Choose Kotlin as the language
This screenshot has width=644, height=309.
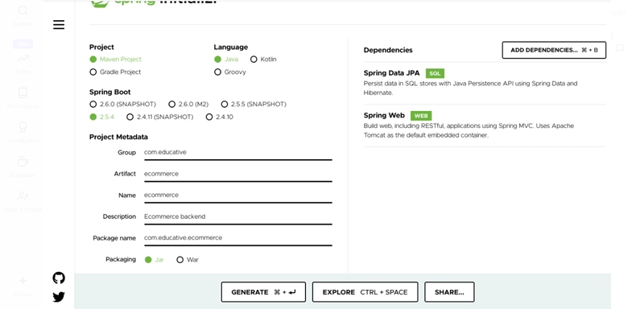coord(254,59)
